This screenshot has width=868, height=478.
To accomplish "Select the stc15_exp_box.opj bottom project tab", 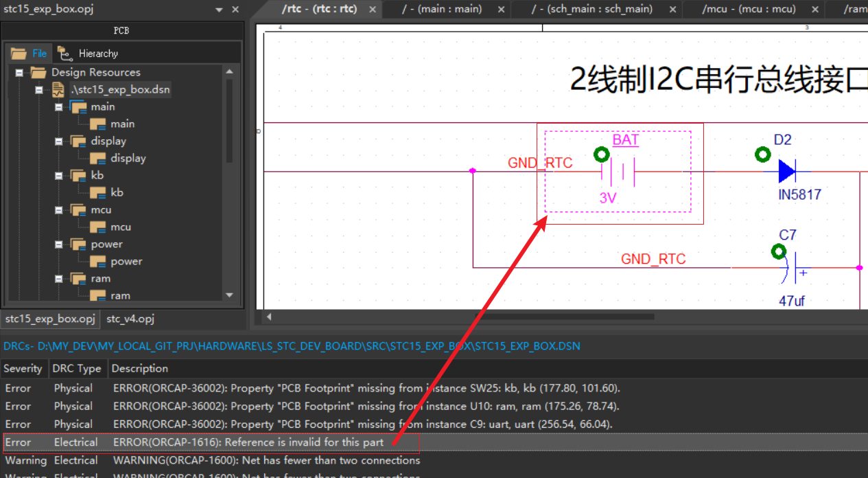I will 50,319.
